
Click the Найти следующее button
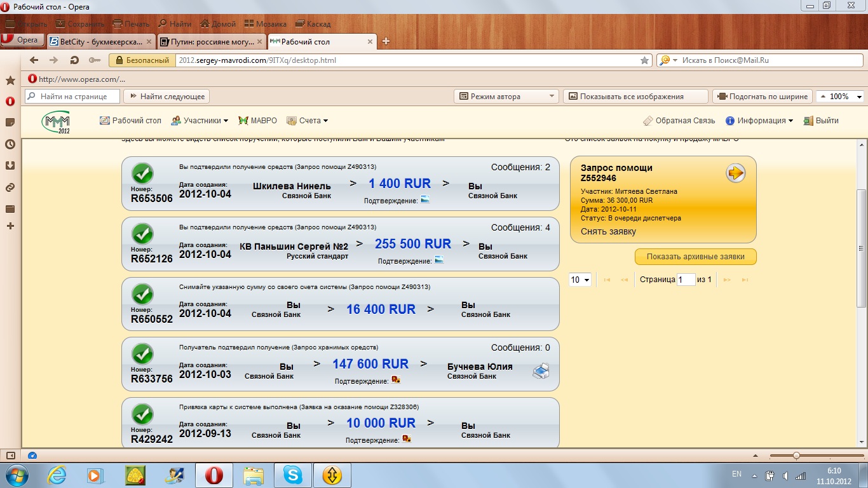[x=166, y=97]
